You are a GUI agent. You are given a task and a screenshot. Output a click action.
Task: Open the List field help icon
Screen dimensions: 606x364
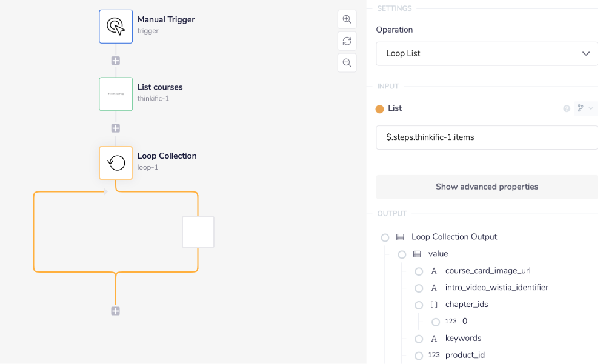click(x=567, y=109)
